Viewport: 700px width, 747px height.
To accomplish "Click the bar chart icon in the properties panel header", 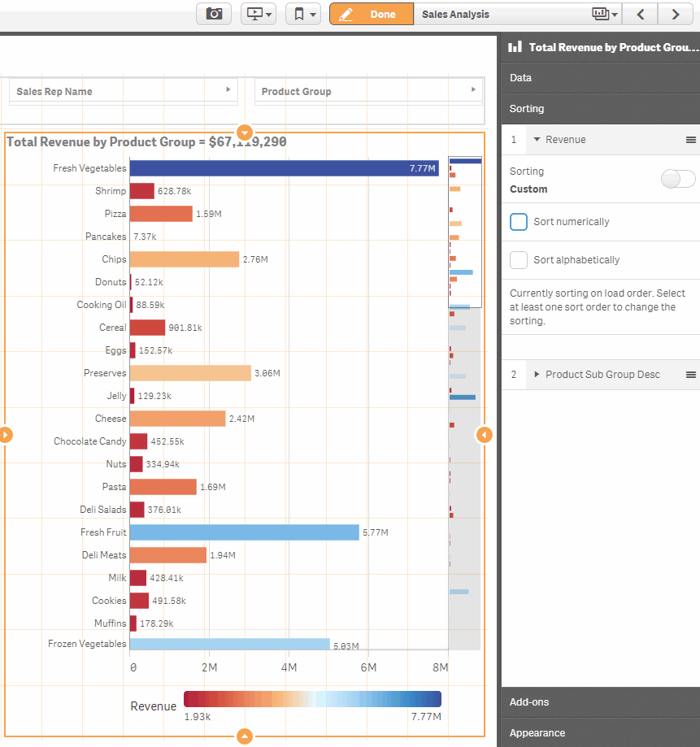I will point(515,46).
